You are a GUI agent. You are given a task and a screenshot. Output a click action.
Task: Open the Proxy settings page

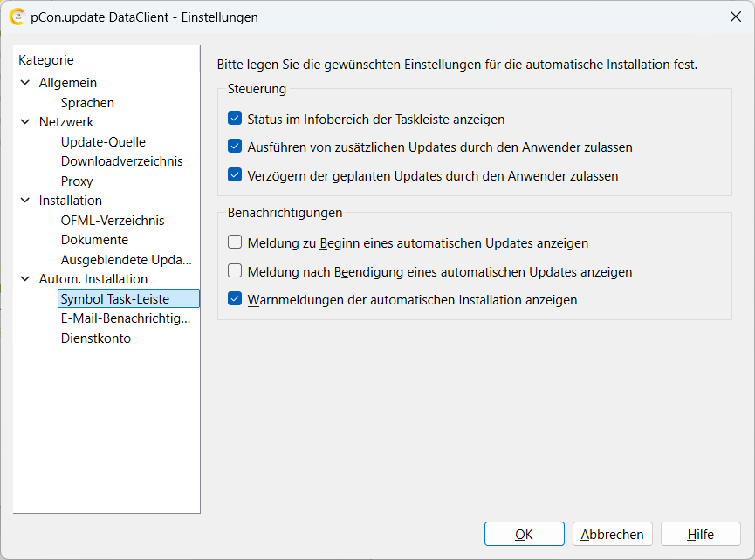point(77,181)
